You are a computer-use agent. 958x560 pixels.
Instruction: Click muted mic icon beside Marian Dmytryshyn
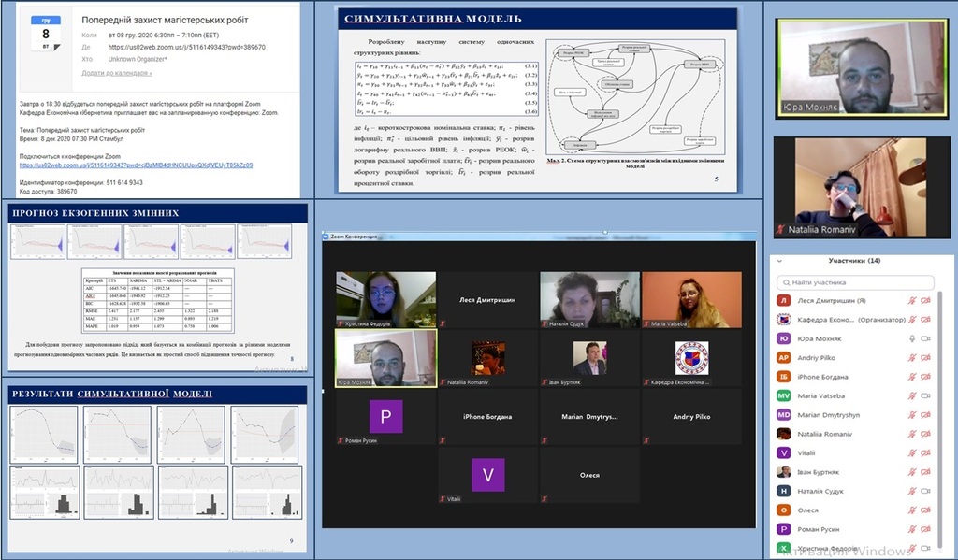(912, 415)
